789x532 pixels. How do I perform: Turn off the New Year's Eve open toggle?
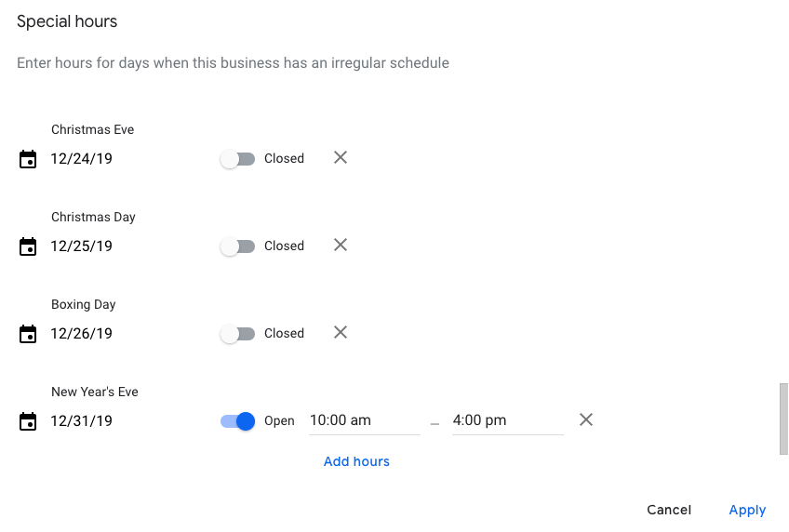point(237,421)
